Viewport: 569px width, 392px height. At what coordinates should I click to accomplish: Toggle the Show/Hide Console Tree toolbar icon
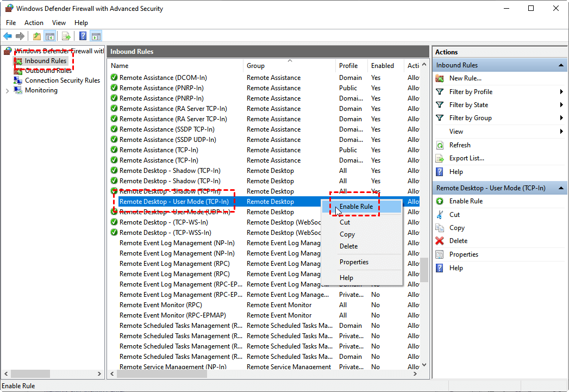click(49, 36)
